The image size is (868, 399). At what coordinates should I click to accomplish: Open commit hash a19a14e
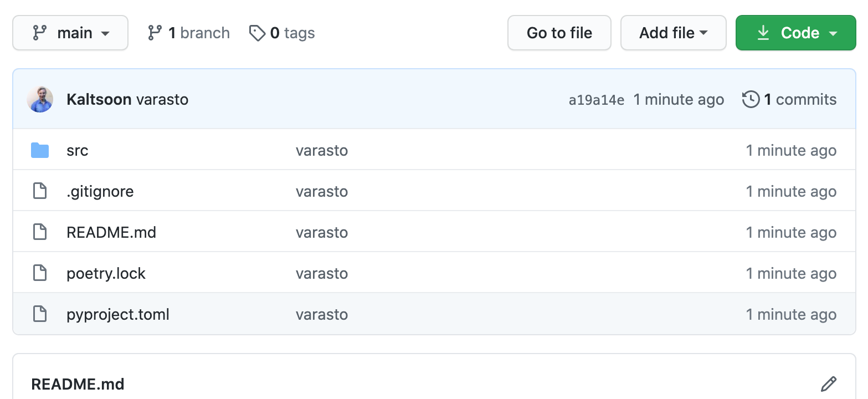click(596, 100)
